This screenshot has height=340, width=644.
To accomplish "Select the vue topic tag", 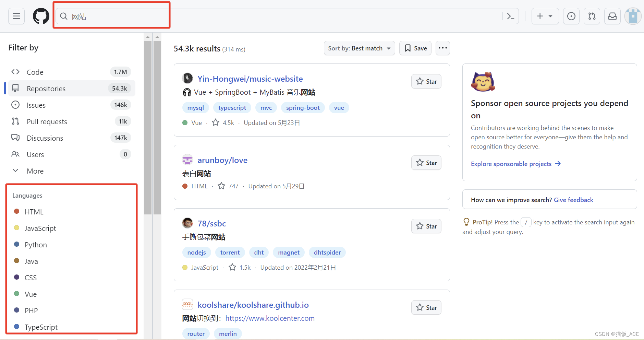I will [x=339, y=107].
